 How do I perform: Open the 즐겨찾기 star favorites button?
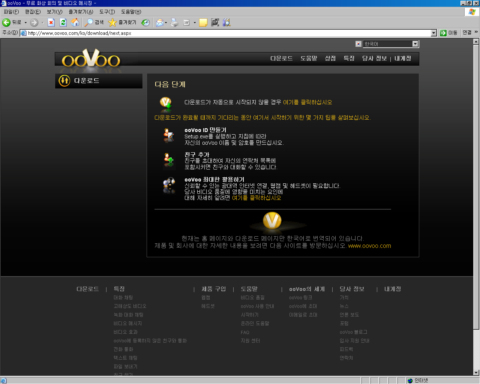[122, 22]
